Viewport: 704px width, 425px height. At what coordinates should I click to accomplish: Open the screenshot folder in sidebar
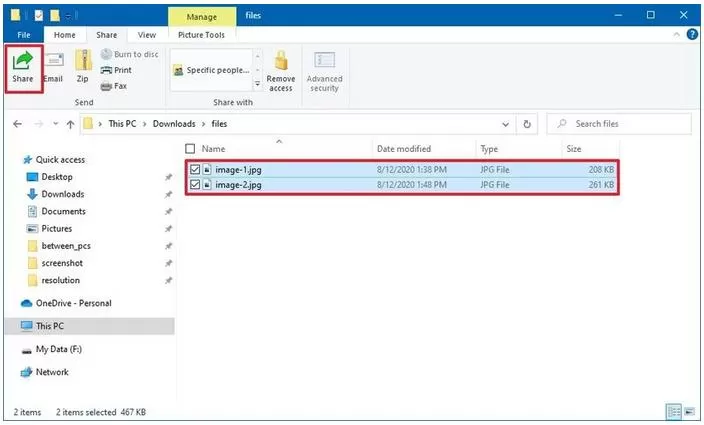coord(62,263)
